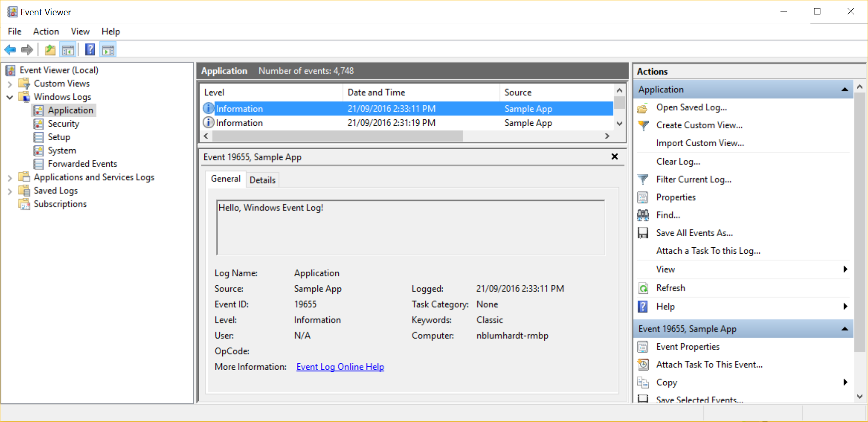Toggle the Show/Hide Action Pane toolbar icon
This screenshot has width=868, height=422.
click(108, 50)
